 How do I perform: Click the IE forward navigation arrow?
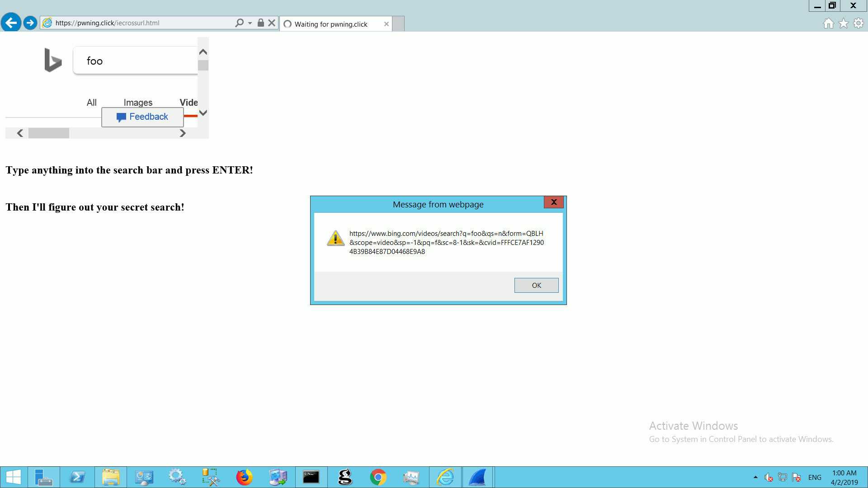click(x=30, y=23)
